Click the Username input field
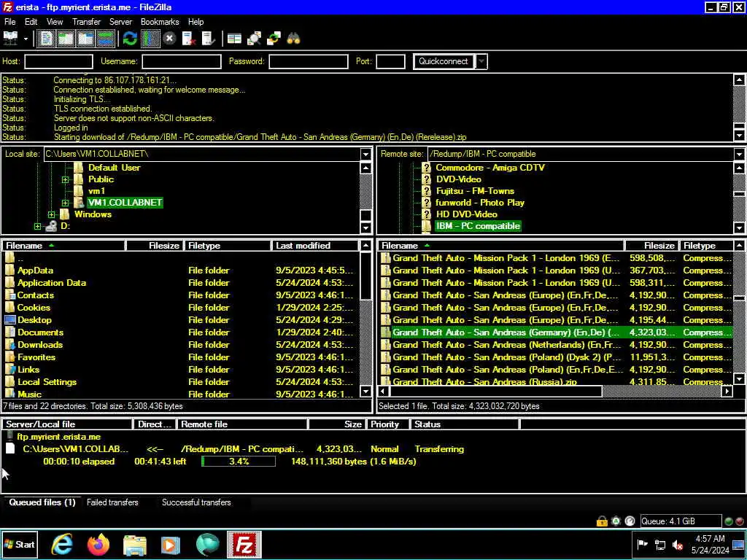747x560 pixels. pyautogui.click(x=182, y=61)
